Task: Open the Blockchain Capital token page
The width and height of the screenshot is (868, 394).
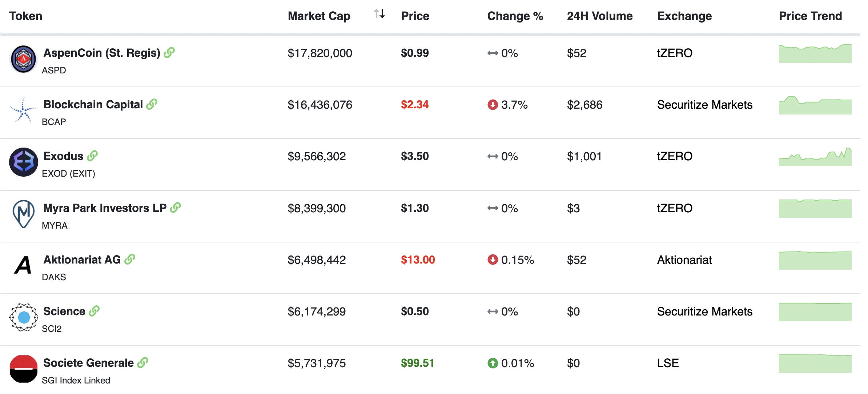Action: coord(93,104)
